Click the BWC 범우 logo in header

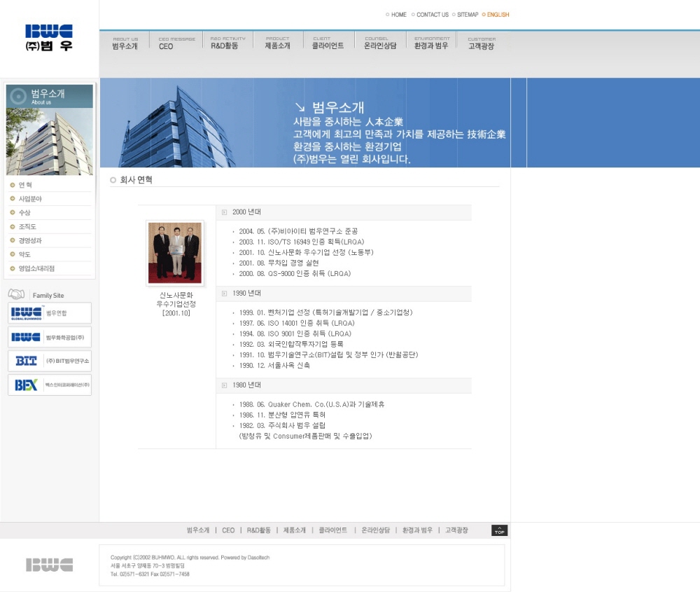coord(49,38)
